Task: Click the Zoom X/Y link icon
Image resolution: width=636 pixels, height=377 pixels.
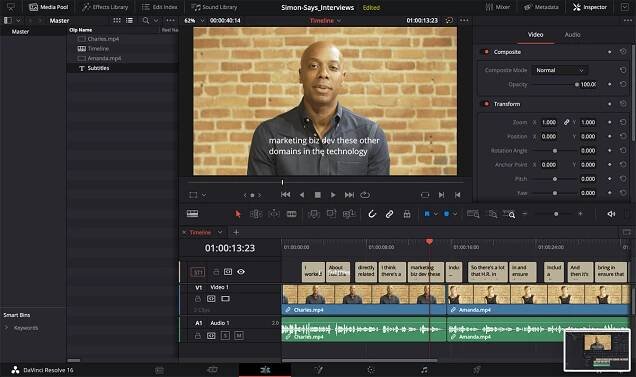Action: [x=566, y=122]
